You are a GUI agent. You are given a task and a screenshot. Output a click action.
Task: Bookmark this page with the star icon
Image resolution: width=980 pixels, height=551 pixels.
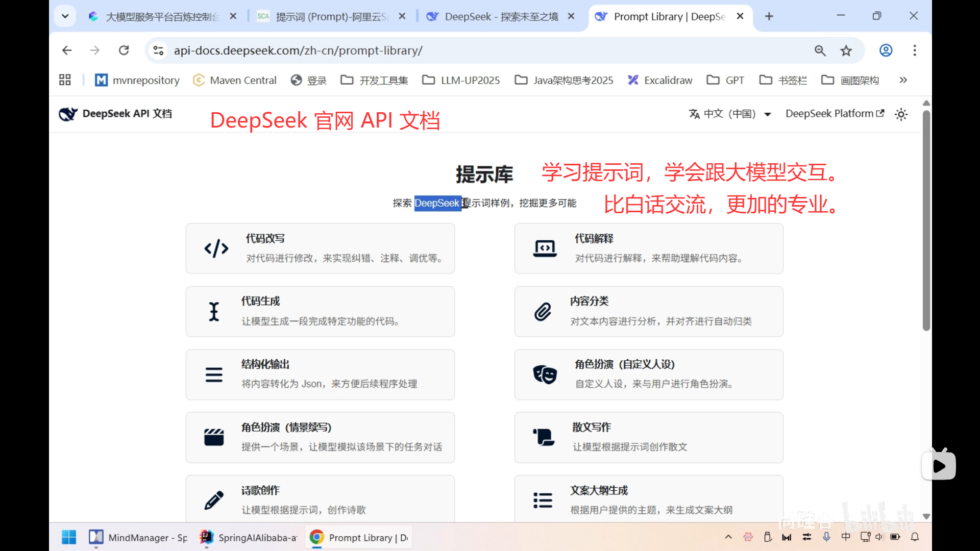(x=846, y=51)
